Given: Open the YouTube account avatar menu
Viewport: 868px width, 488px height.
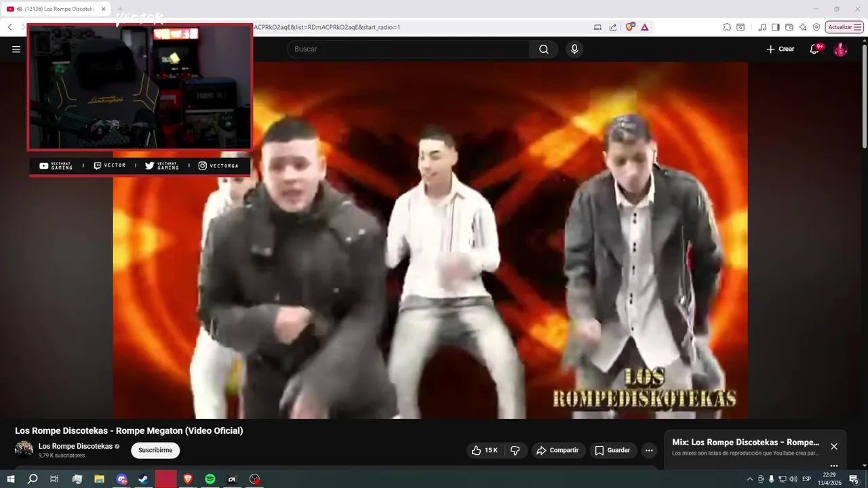Looking at the screenshot, I should [x=840, y=49].
